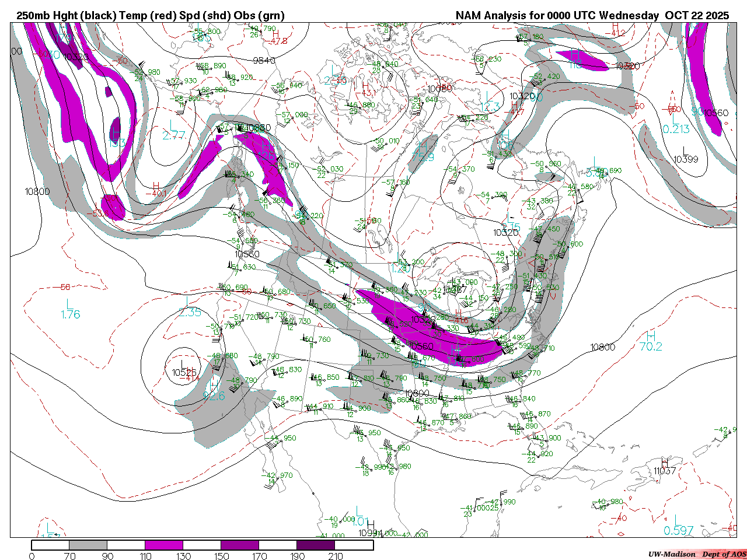The width and height of the screenshot is (747, 560).
Task: Click the NAM Analysis date header
Action: (x=592, y=16)
